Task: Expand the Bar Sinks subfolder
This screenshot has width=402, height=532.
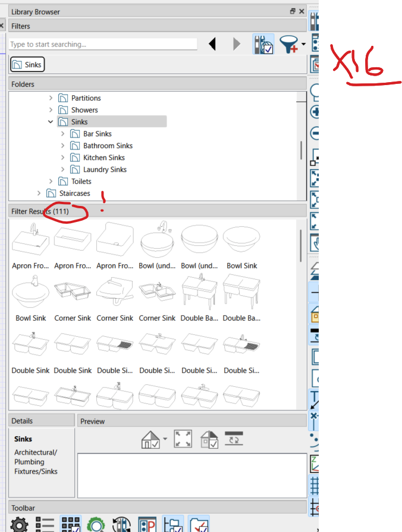Action: (x=62, y=134)
